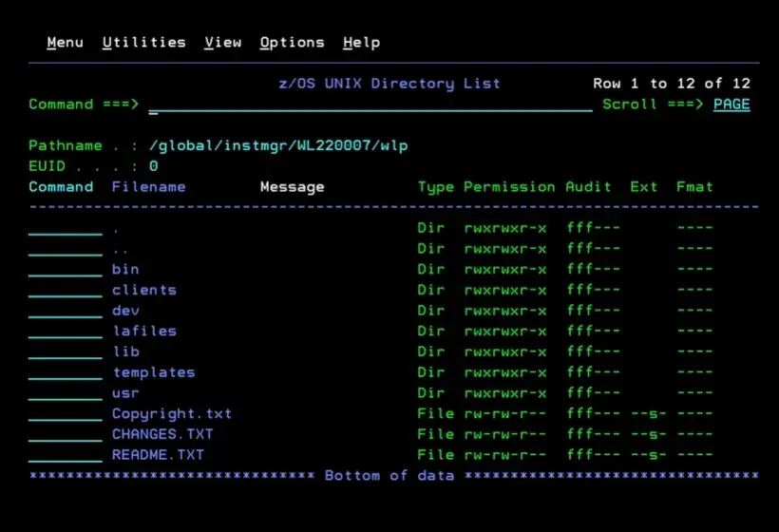
Task: Select the line command field for dev
Action: pos(66,311)
